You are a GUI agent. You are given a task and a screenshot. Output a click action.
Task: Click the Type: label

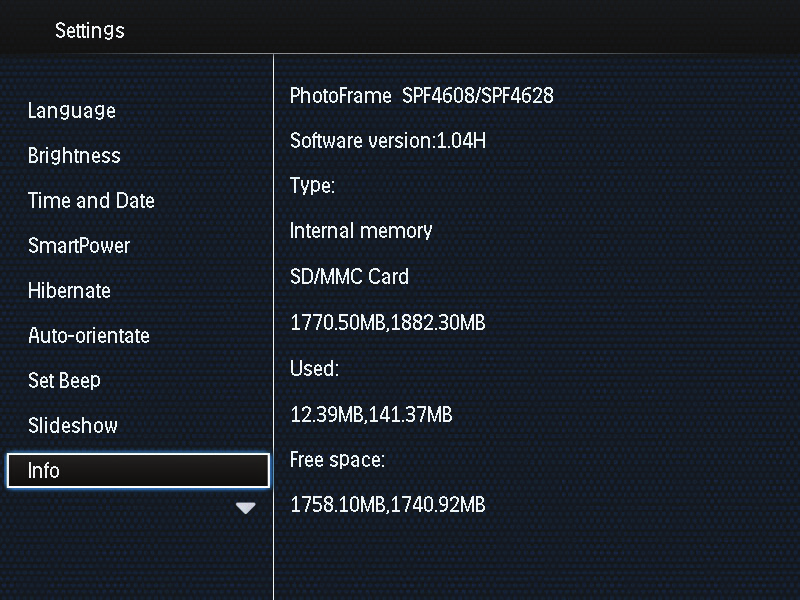[x=312, y=186]
